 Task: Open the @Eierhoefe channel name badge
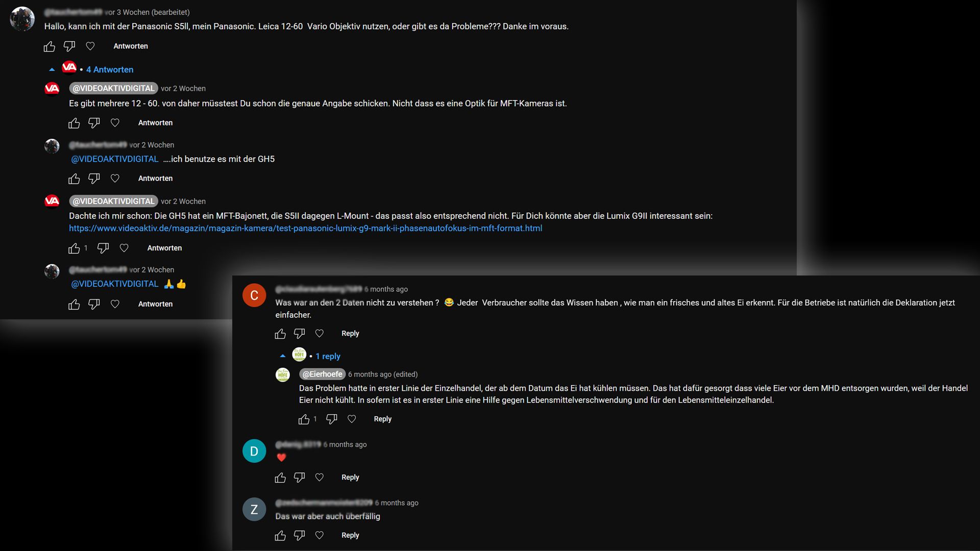tap(323, 374)
